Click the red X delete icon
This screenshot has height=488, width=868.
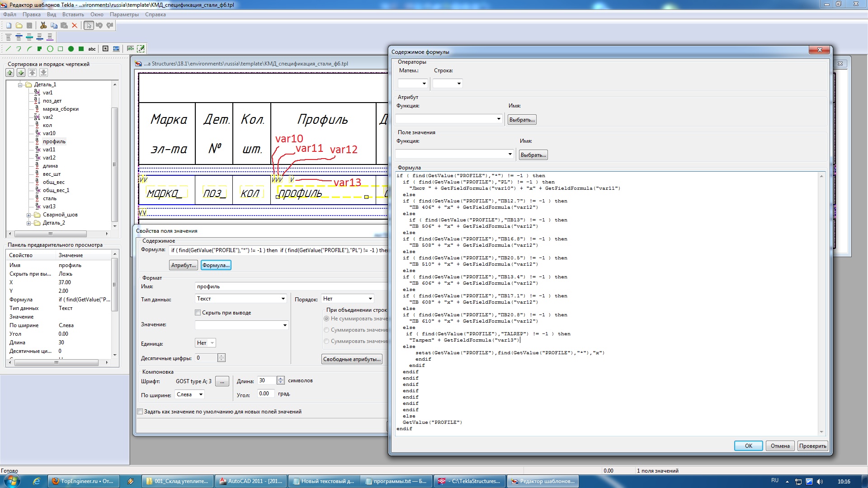[75, 26]
